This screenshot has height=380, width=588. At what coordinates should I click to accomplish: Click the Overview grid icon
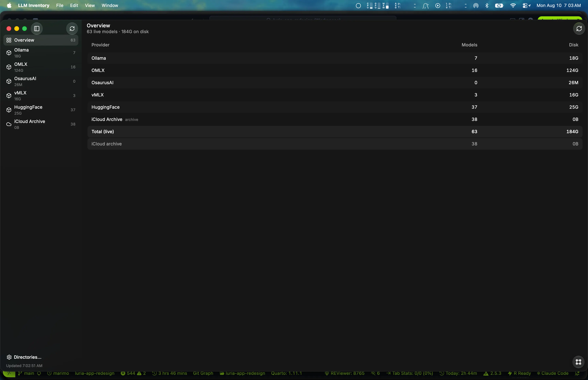(x=9, y=40)
